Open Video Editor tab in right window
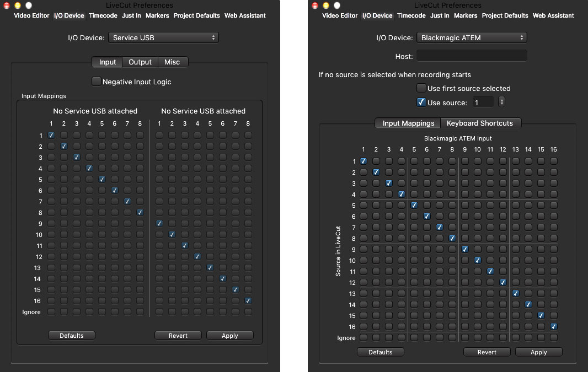588x372 pixels. pos(340,16)
